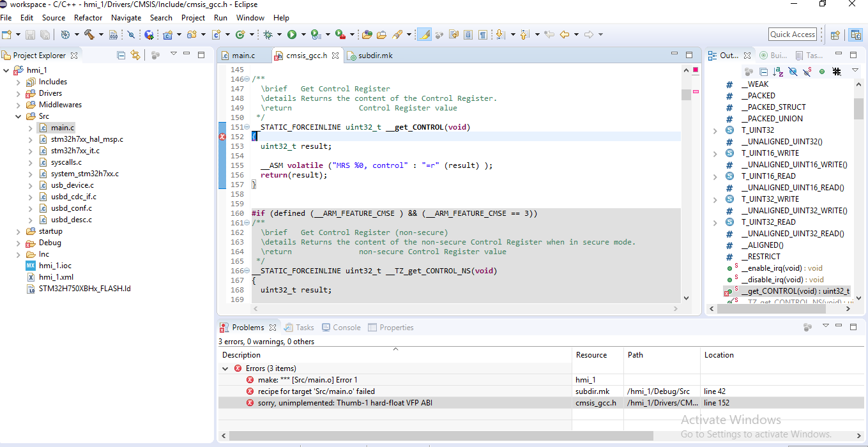
Task: Click the Build hammer icon in toolbar
Action: click(x=89, y=34)
